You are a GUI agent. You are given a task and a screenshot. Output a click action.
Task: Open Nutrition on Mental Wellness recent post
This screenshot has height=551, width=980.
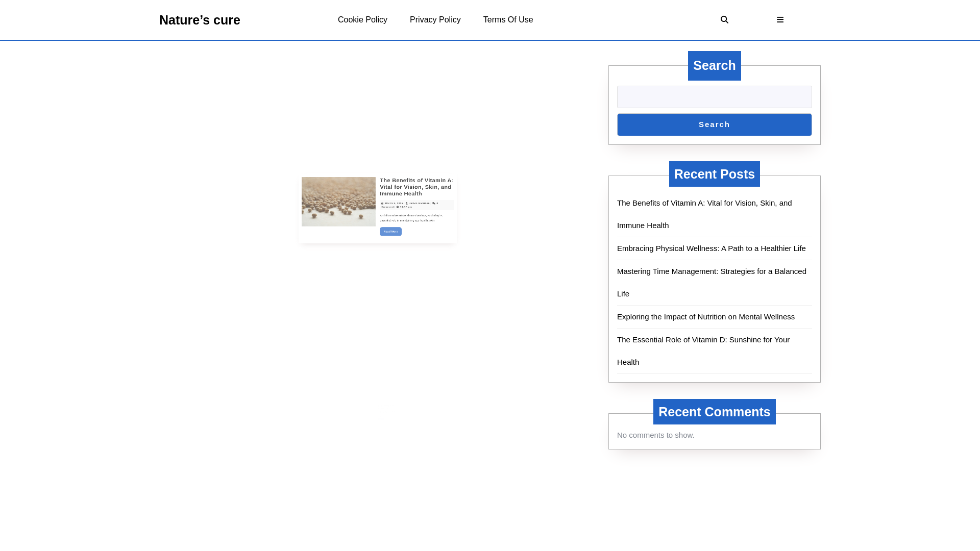705,317
